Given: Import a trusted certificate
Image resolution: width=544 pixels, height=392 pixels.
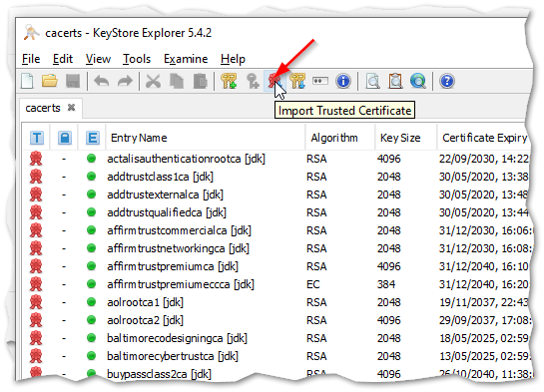Looking at the screenshot, I should 274,81.
